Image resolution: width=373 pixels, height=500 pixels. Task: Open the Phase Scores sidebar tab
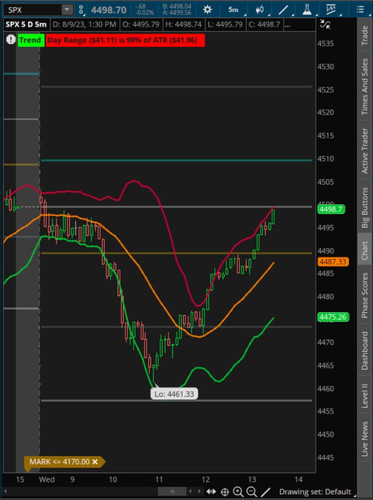(x=365, y=295)
